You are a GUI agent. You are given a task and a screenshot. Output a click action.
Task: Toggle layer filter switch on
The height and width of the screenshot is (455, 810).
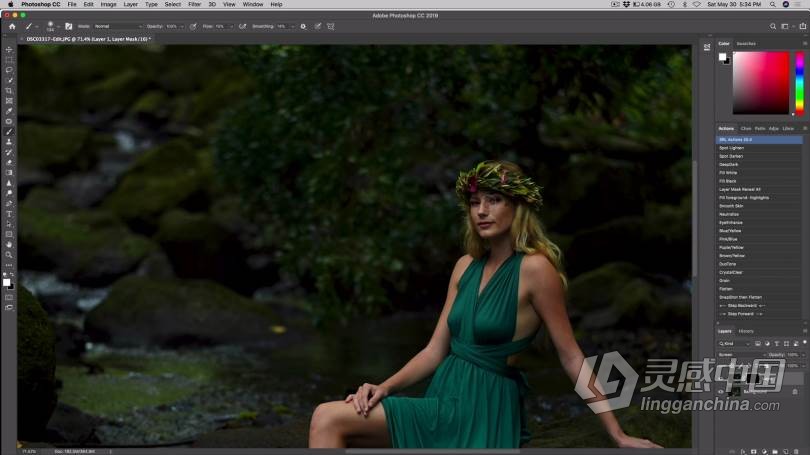[805, 342]
